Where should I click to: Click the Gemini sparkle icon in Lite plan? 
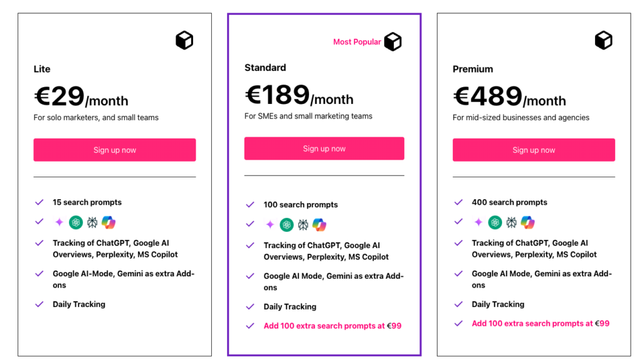(x=59, y=222)
